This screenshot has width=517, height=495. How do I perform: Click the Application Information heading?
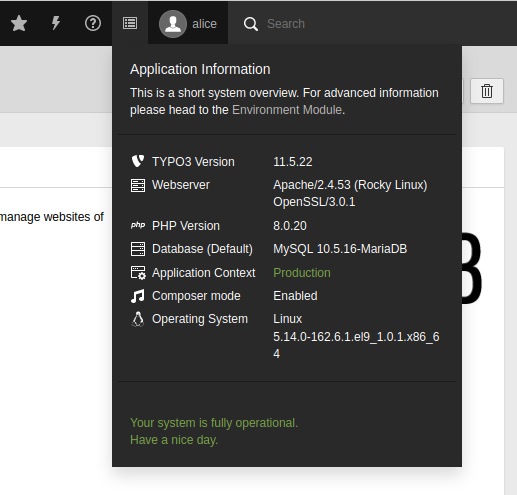[200, 69]
